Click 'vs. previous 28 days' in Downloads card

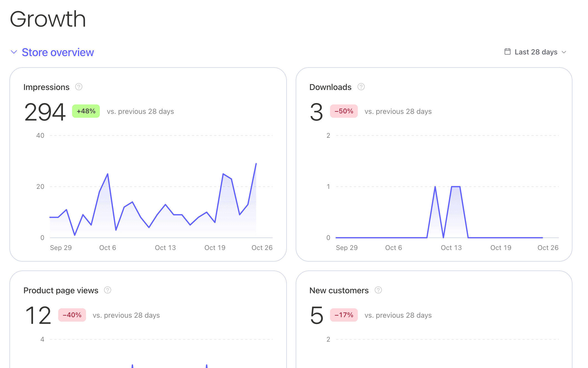click(398, 111)
